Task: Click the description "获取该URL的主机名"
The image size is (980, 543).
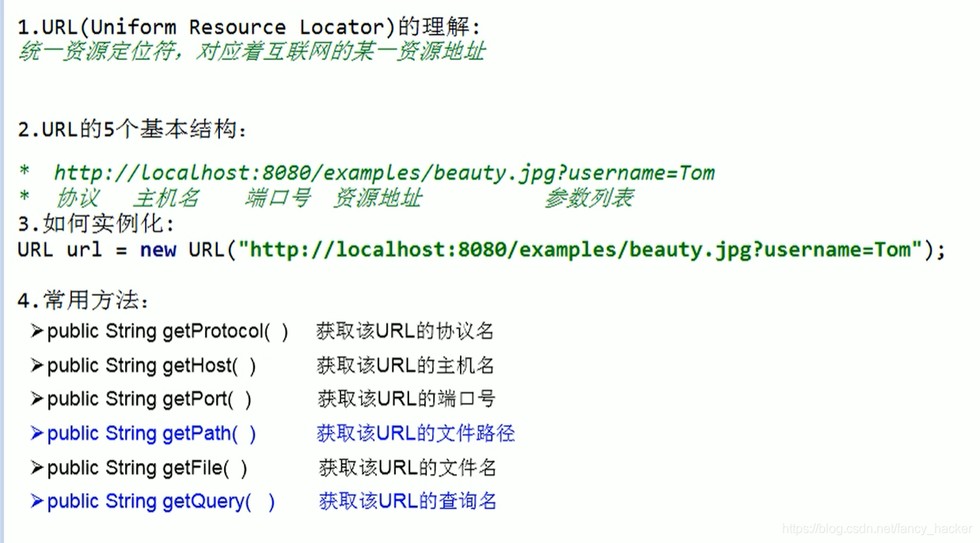Action: pos(405,366)
